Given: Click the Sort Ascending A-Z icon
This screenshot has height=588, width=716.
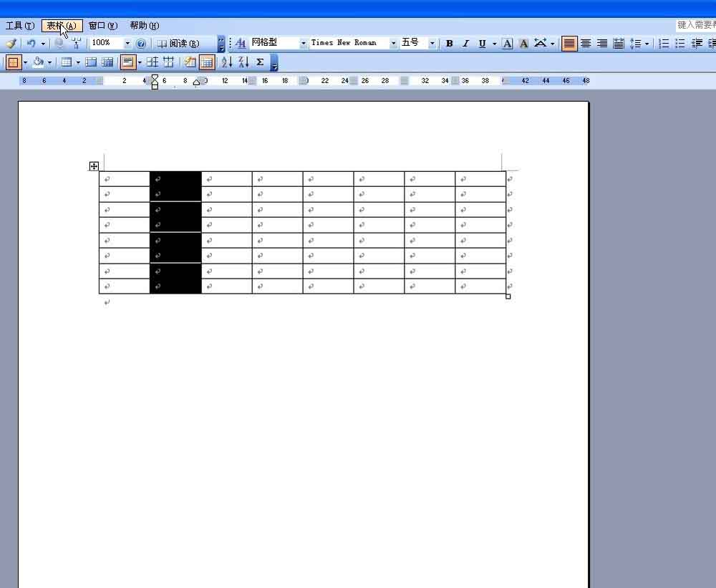Looking at the screenshot, I should click(x=227, y=62).
